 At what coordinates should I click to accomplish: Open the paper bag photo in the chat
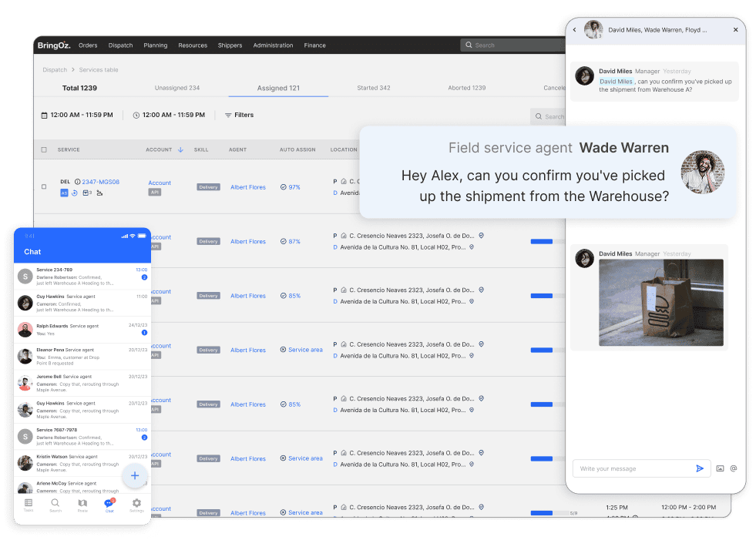661,303
